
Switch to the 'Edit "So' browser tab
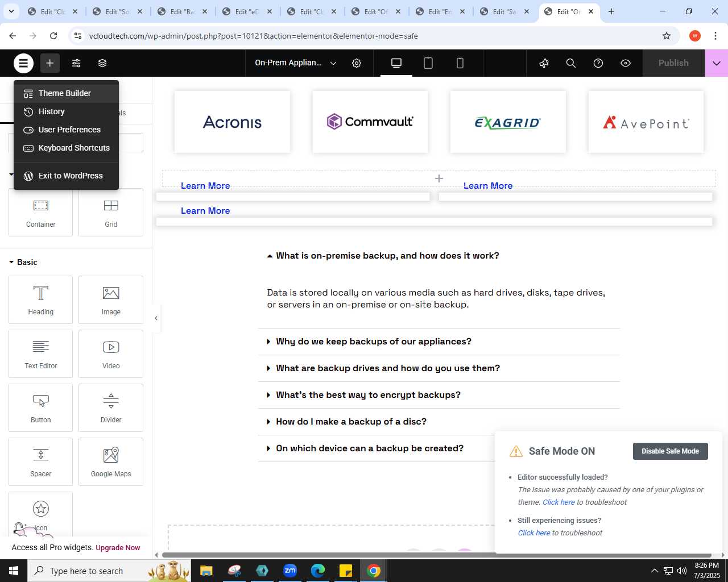118,11
